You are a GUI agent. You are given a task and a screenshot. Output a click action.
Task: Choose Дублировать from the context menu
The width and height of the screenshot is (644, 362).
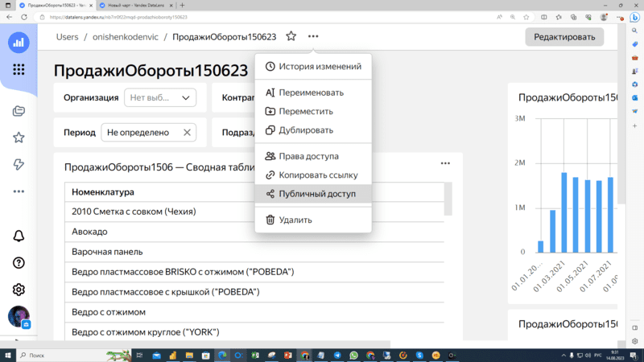tap(306, 130)
